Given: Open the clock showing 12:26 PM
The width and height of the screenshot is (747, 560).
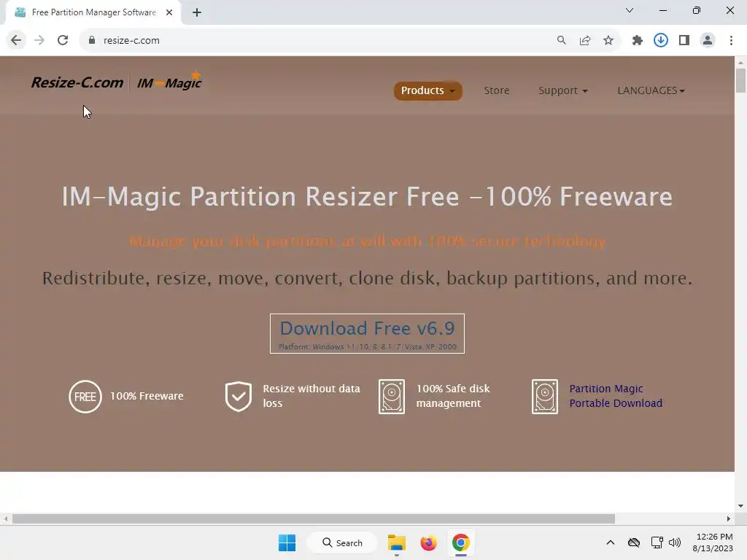Looking at the screenshot, I should pyautogui.click(x=713, y=542).
